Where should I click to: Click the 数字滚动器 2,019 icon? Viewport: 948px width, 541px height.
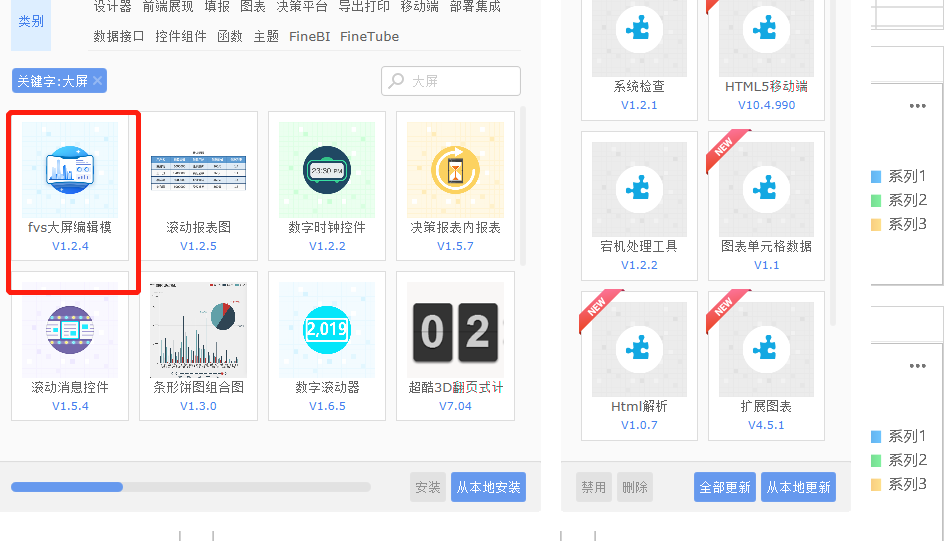pyautogui.click(x=326, y=330)
